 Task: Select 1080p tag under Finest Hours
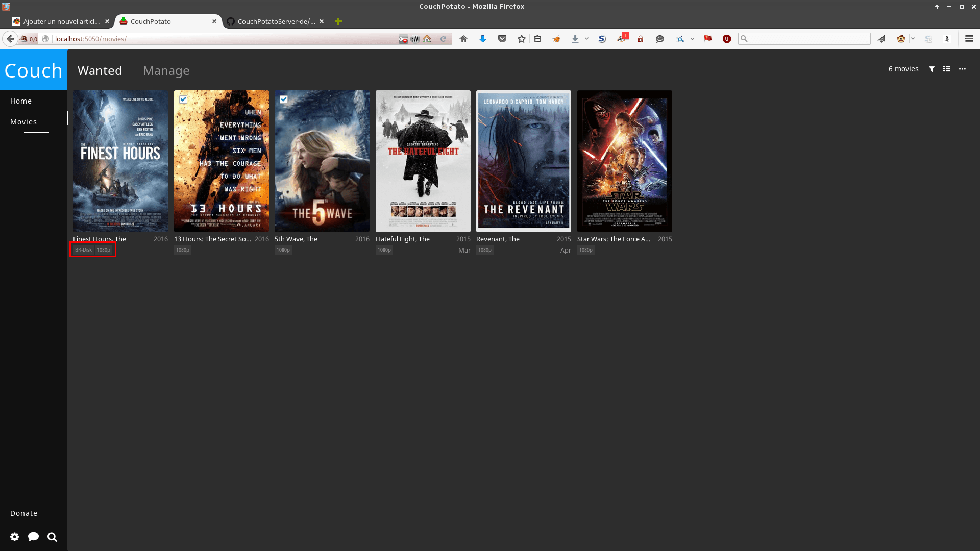pos(104,250)
